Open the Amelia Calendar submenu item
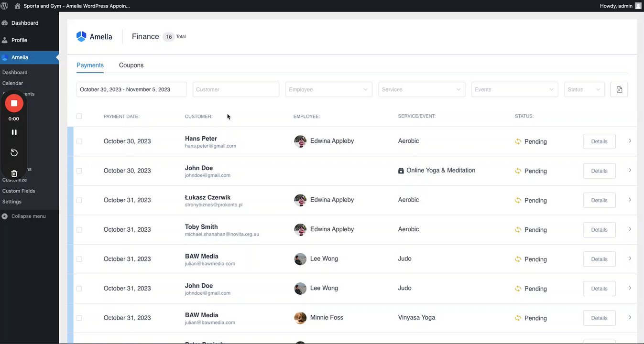Screen dimensions: 644x344 click(x=12, y=83)
